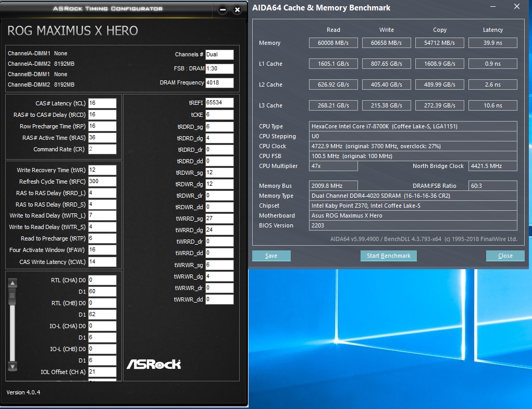Click the Version 4.0.4 label
The height and width of the screenshot is (409, 532).
[23, 392]
